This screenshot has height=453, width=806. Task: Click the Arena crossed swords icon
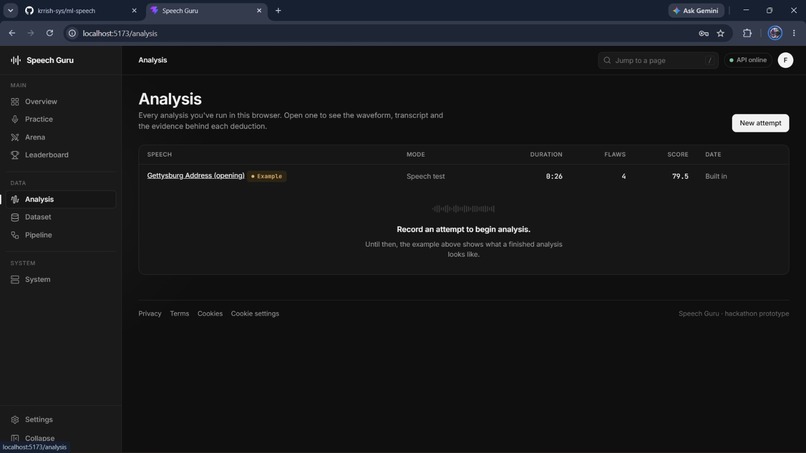tap(15, 137)
